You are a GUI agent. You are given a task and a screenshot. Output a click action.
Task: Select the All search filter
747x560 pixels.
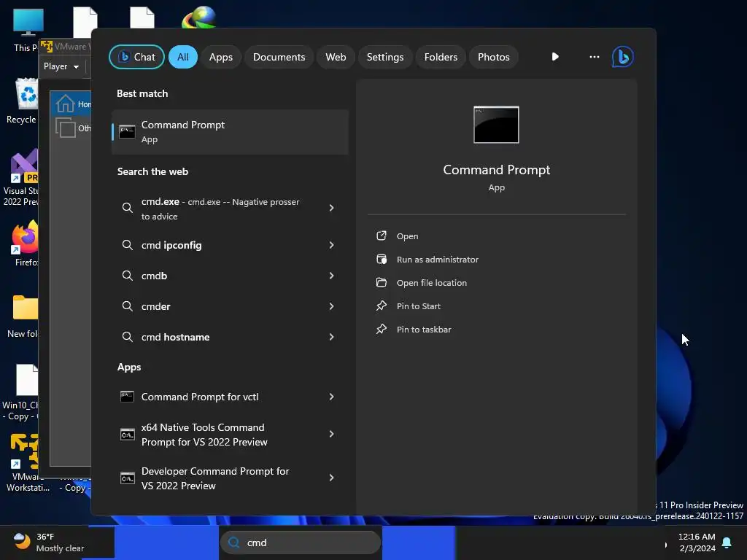[x=183, y=57]
